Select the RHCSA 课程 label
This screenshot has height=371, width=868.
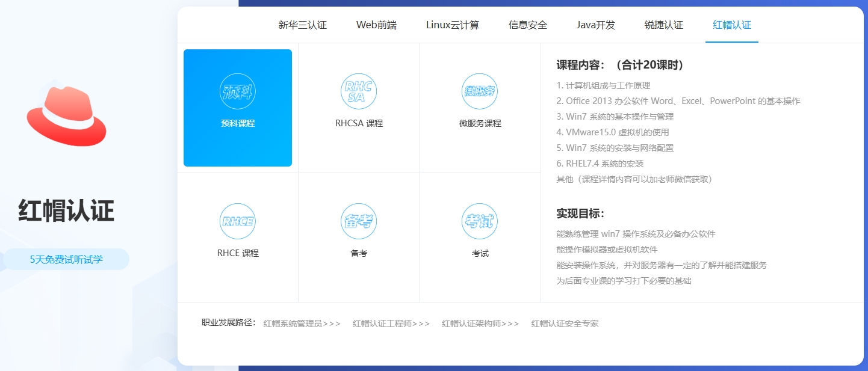[x=359, y=123]
